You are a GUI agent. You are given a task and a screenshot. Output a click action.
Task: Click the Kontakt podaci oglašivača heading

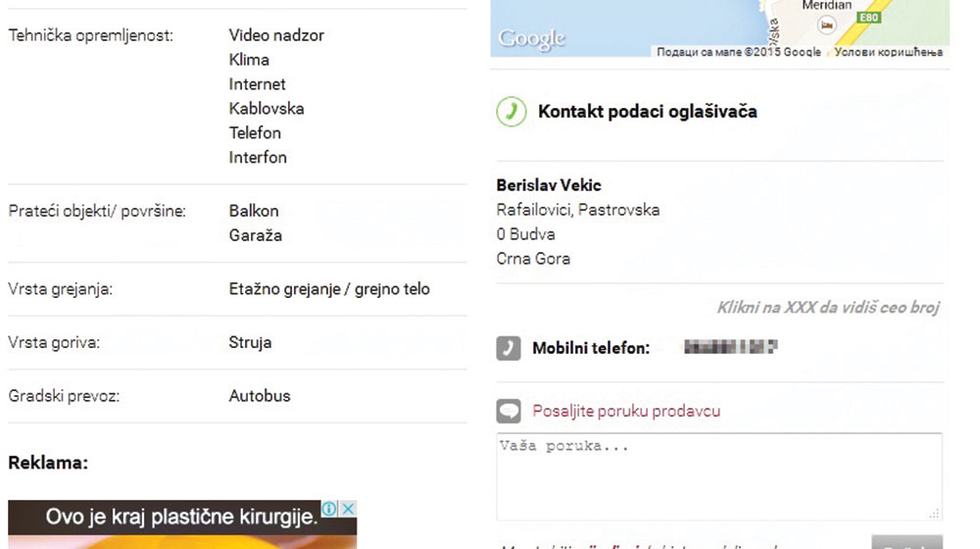(x=647, y=112)
